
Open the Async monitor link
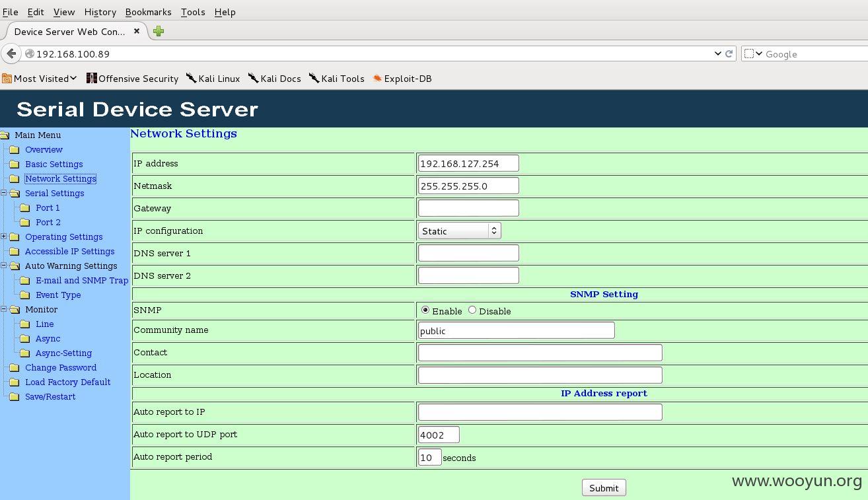[48, 339]
